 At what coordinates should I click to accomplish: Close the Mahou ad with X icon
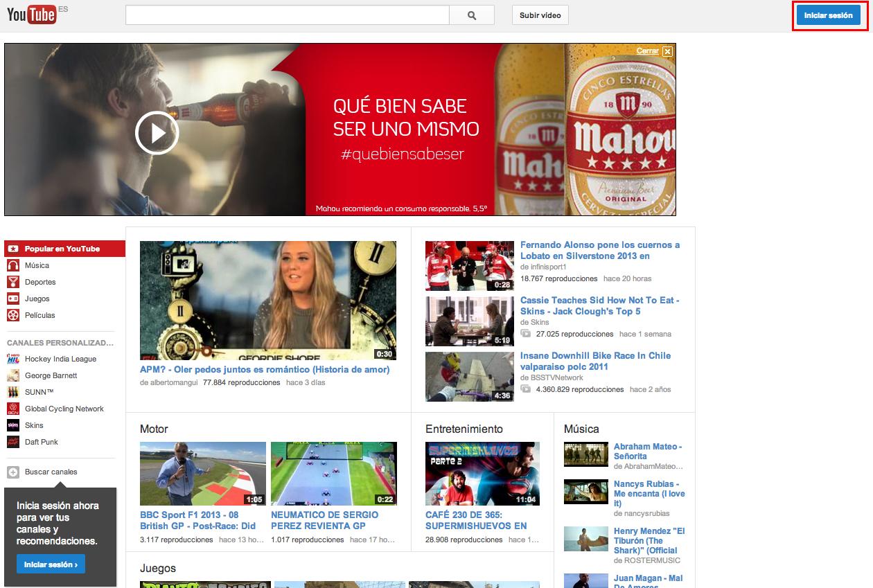(x=667, y=51)
